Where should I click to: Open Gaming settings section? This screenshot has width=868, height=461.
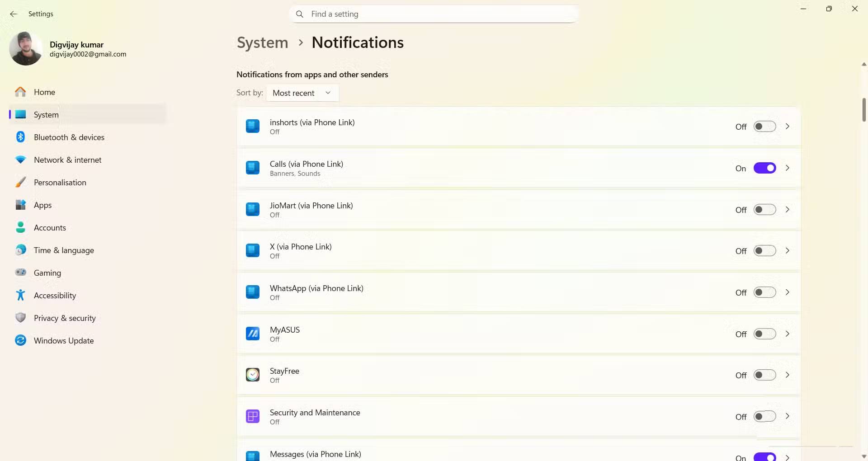pos(88,273)
